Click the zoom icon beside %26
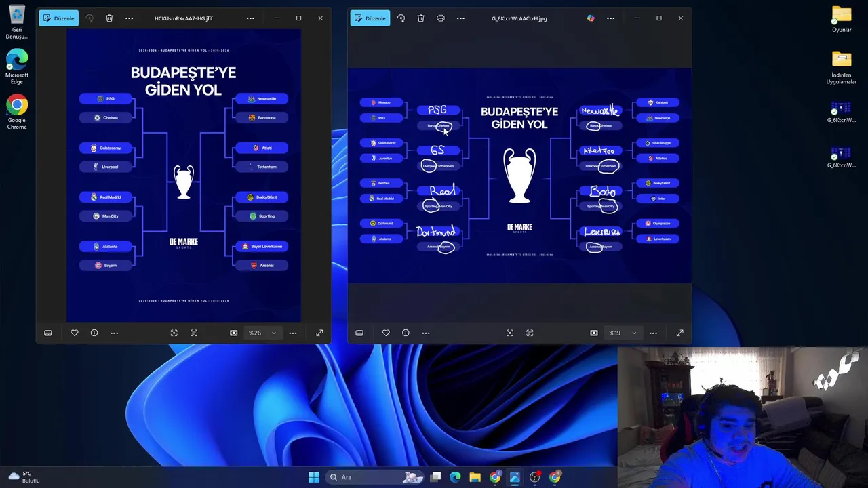The width and height of the screenshot is (868, 488). pyautogui.click(x=234, y=333)
